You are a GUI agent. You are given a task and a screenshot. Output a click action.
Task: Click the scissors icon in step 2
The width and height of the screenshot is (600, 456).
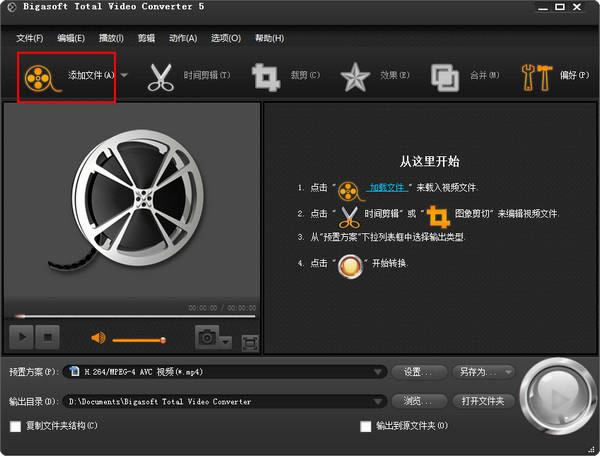pos(349,217)
